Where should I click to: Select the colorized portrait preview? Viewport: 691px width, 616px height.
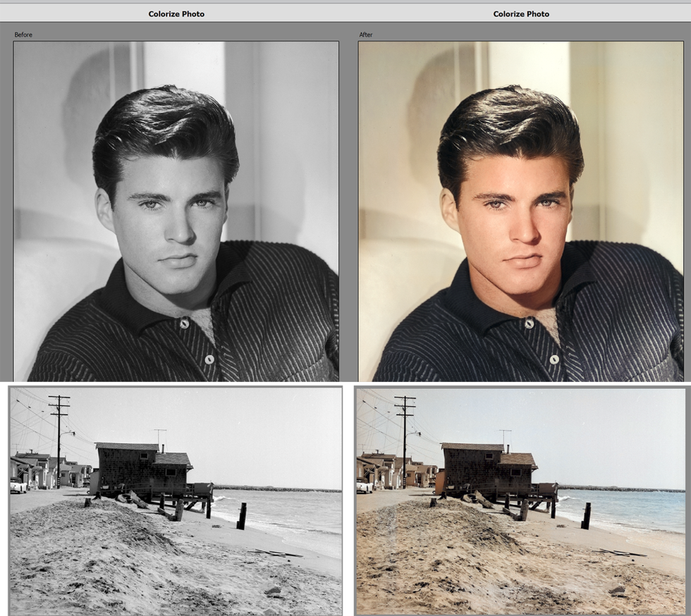point(521,211)
